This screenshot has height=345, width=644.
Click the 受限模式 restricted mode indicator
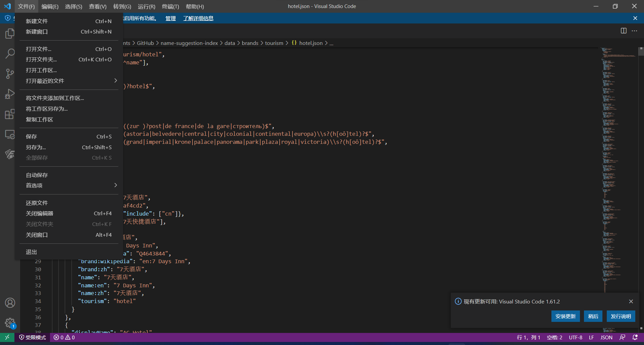33,337
